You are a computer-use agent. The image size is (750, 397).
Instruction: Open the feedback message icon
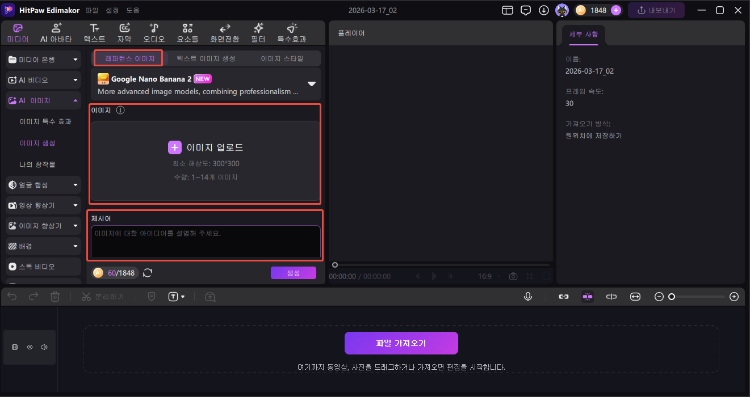(526, 10)
